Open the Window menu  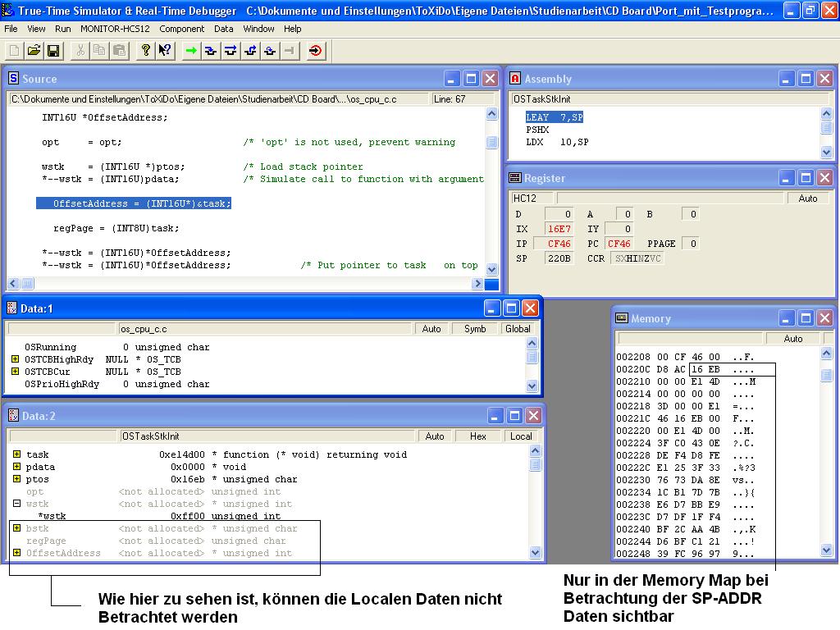click(258, 29)
